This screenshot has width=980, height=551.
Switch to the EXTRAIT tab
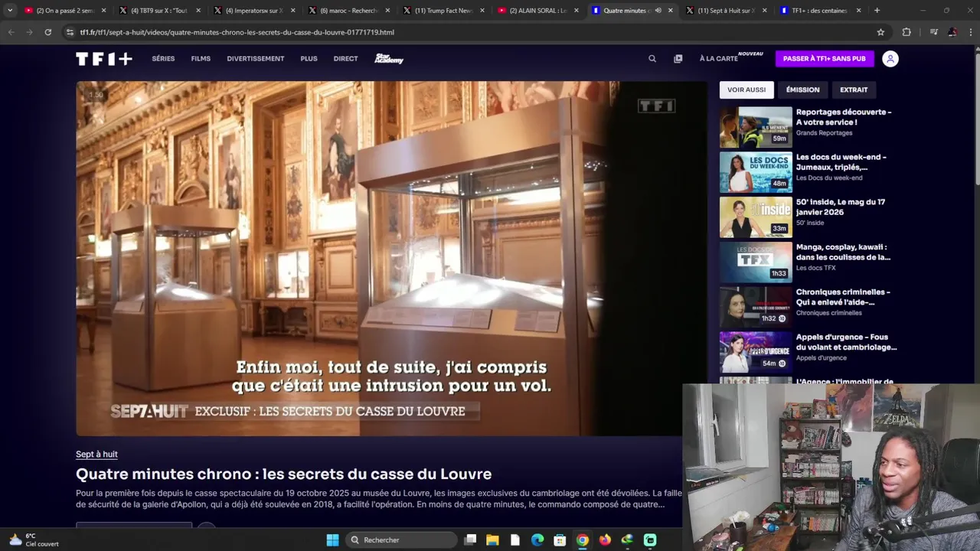pyautogui.click(x=854, y=90)
